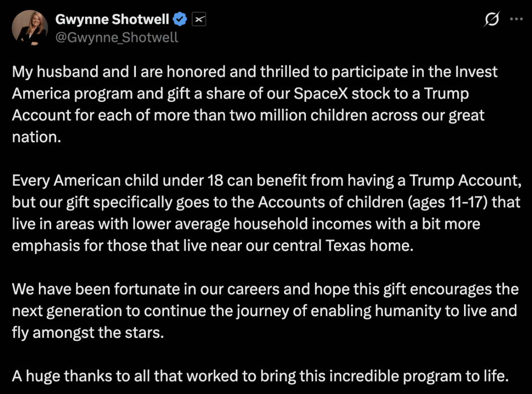Image resolution: width=532 pixels, height=394 pixels.
Task: Click the word 'stars.' in the post
Action: (144, 332)
